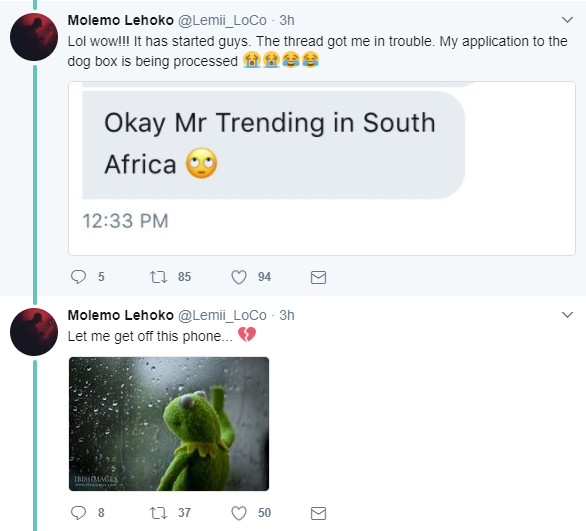Open Molemo Lehoko name link in first tweet
586x531 pixels.
point(120,20)
